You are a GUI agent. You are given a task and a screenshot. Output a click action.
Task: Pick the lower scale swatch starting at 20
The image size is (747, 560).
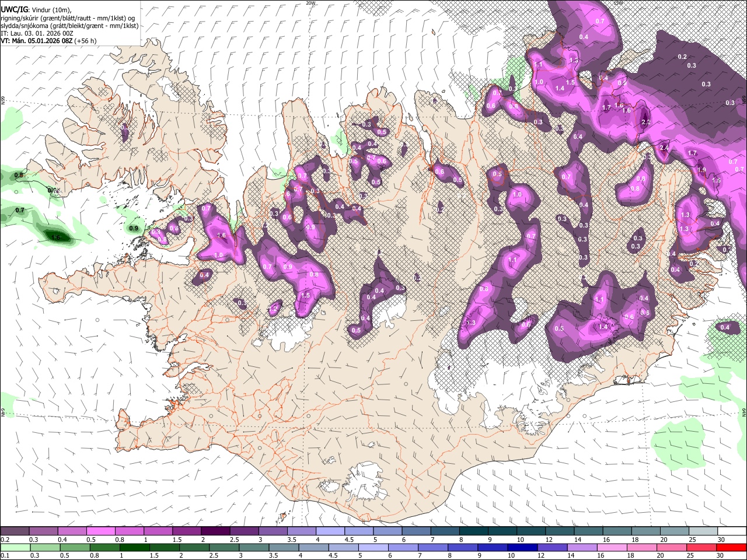672,547
